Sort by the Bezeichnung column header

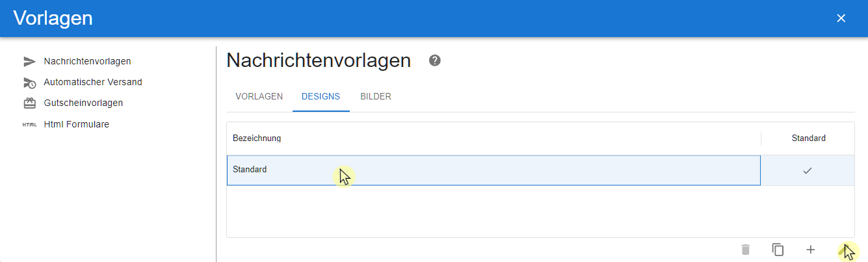point(257,138)
